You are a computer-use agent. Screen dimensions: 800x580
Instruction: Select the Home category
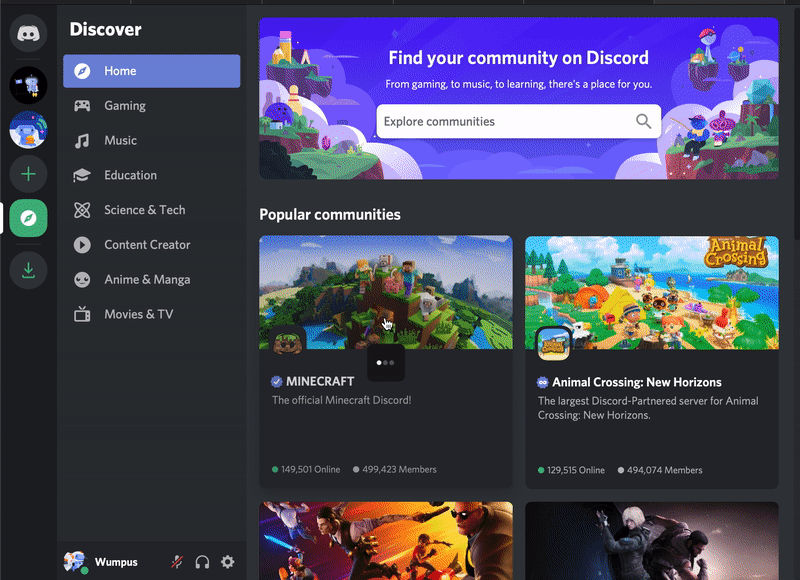pyautogui.click(x=152, y=71)
